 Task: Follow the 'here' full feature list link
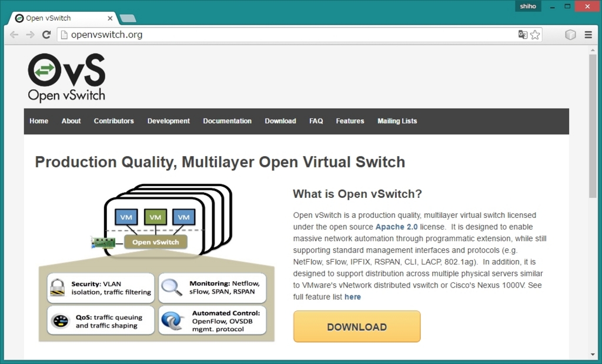tap(353, 297)
